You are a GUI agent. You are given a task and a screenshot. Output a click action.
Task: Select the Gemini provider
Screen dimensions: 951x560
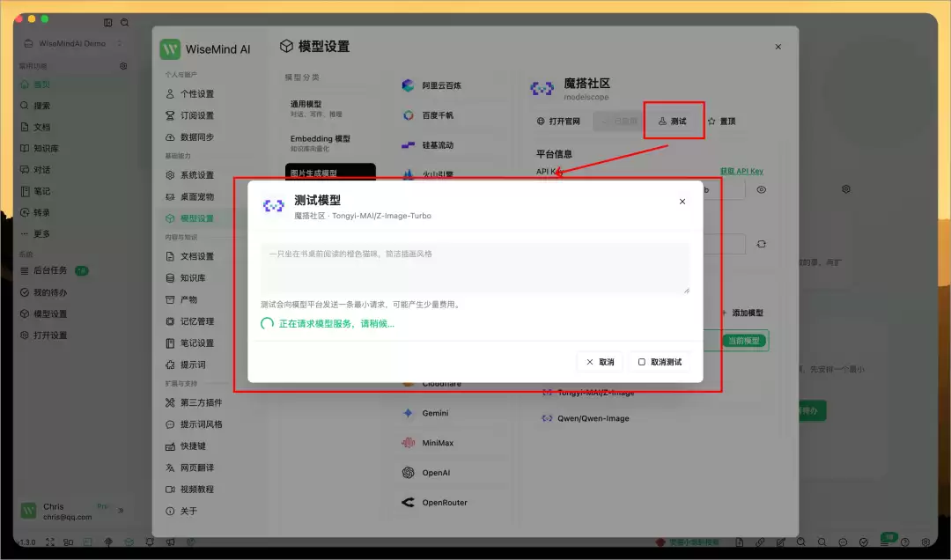[x=453, y=413]
